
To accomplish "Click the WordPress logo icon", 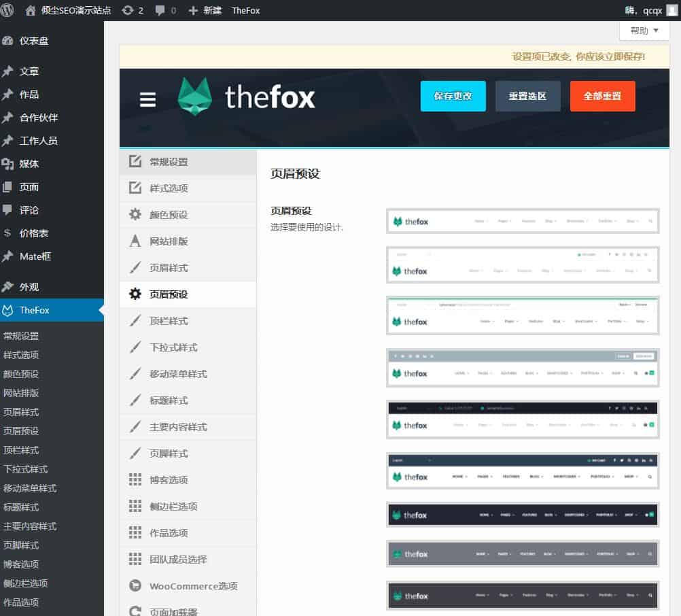I will pos(7,10).
